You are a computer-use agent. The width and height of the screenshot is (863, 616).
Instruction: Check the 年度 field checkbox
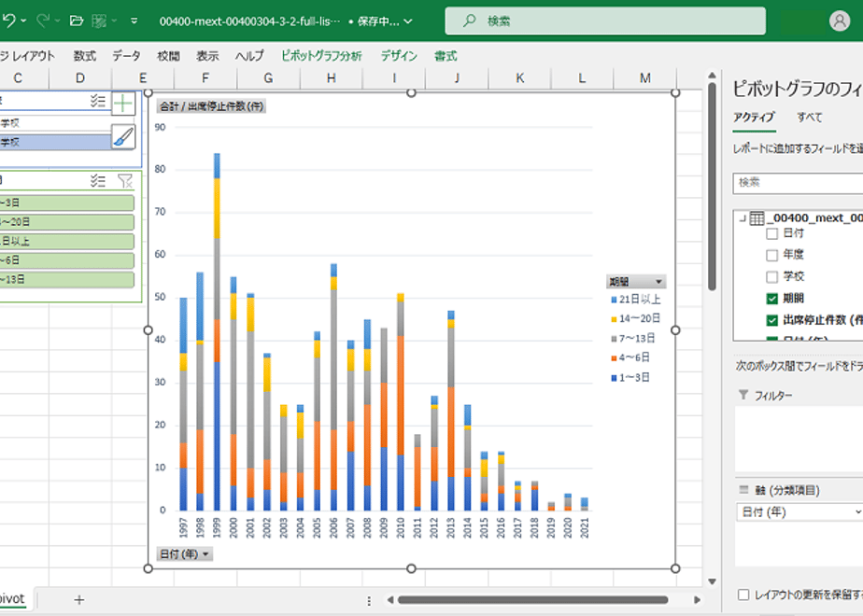click(772, 255)
